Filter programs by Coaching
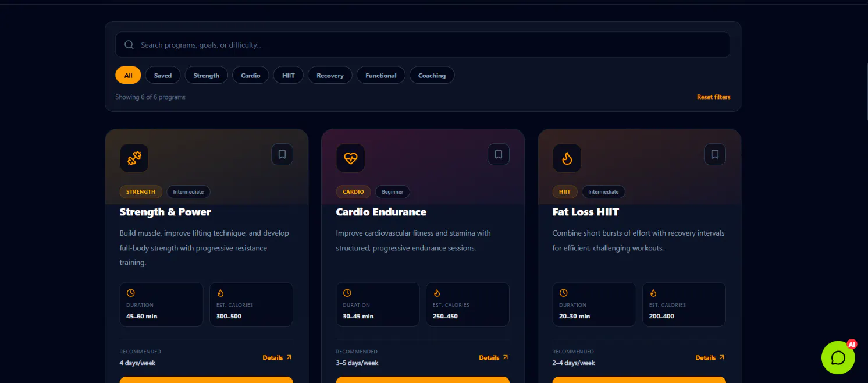 click(x=432, y=75)
